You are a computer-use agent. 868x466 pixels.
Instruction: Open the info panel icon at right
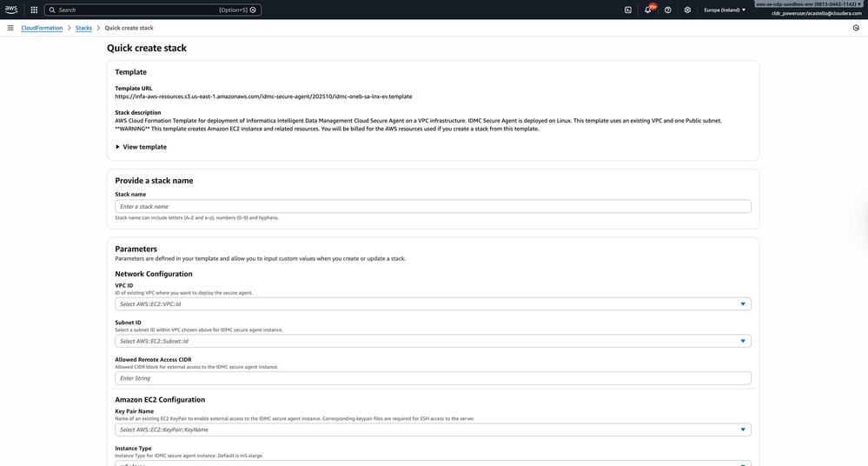click(x=856, y=28)
